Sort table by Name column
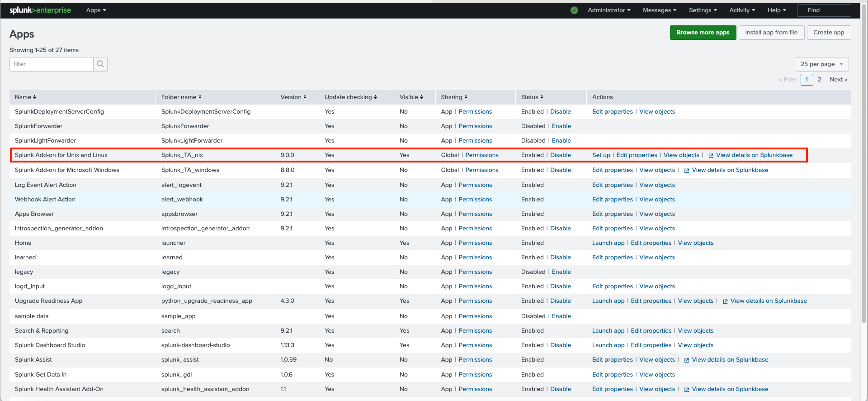 pyautogui.click(x=25, y=97)
